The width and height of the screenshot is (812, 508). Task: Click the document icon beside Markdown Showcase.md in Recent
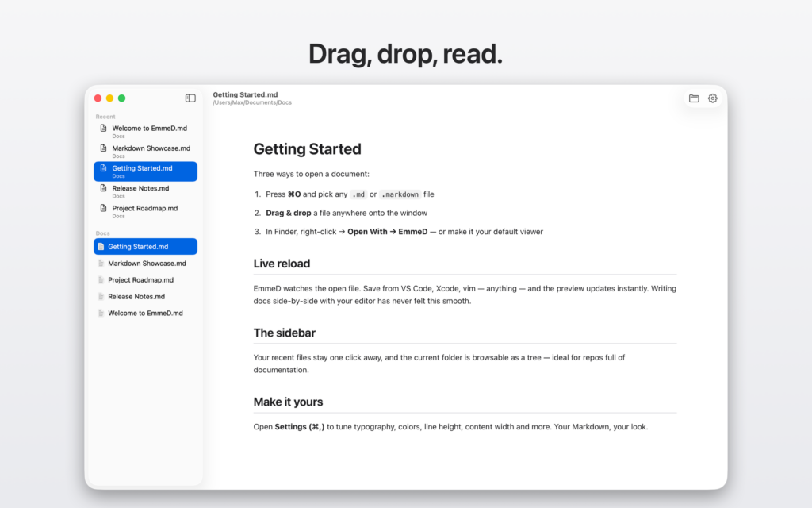coord(103,148)
